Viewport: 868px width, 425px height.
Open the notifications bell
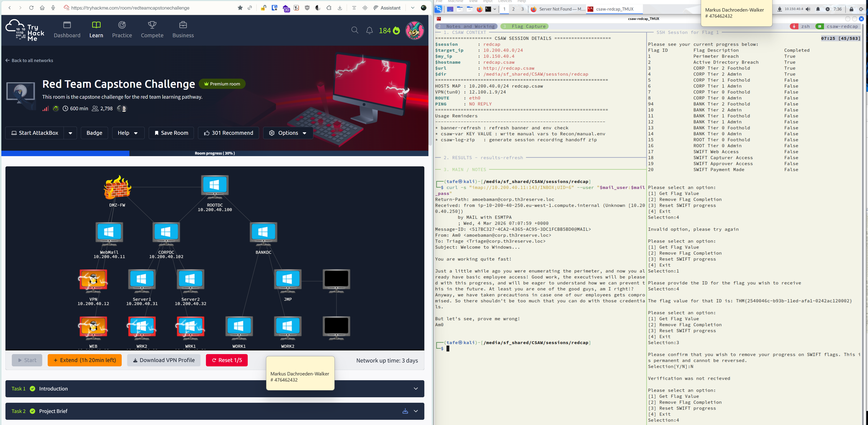click(x=369, y=30)
